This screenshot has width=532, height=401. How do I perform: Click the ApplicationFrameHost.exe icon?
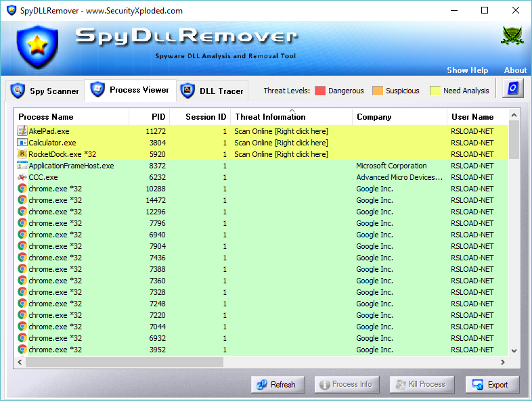22,166
